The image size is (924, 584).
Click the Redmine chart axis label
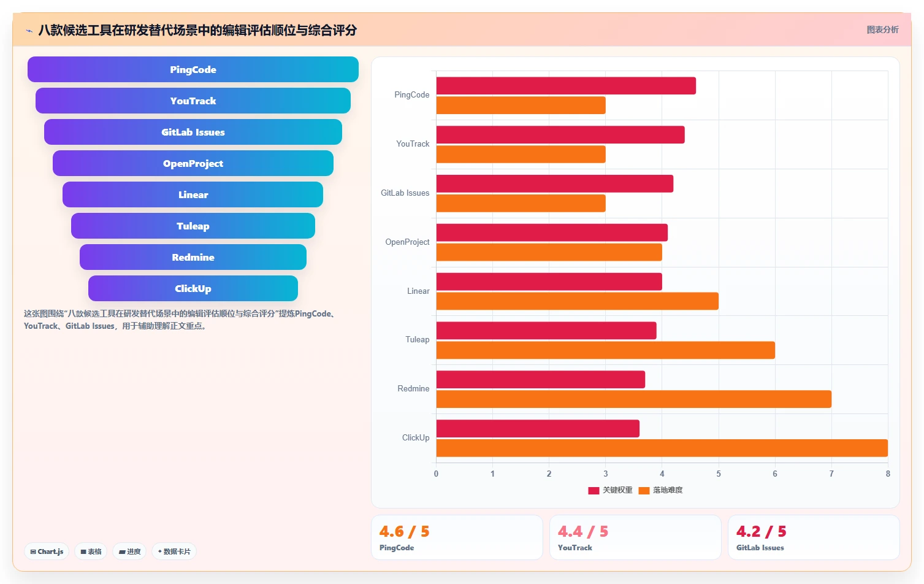tap(413, 389)
